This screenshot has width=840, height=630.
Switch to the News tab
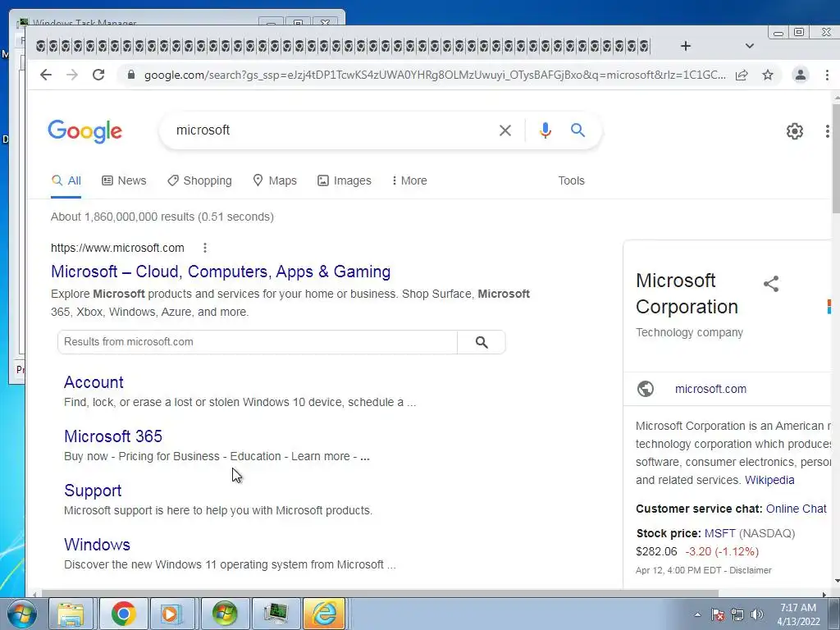(x=124, y=181)
